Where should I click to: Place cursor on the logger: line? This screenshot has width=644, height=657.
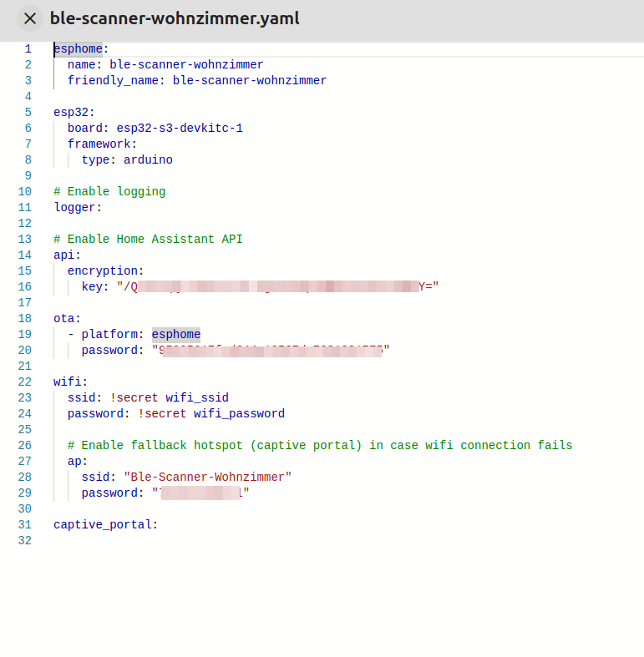78,207
